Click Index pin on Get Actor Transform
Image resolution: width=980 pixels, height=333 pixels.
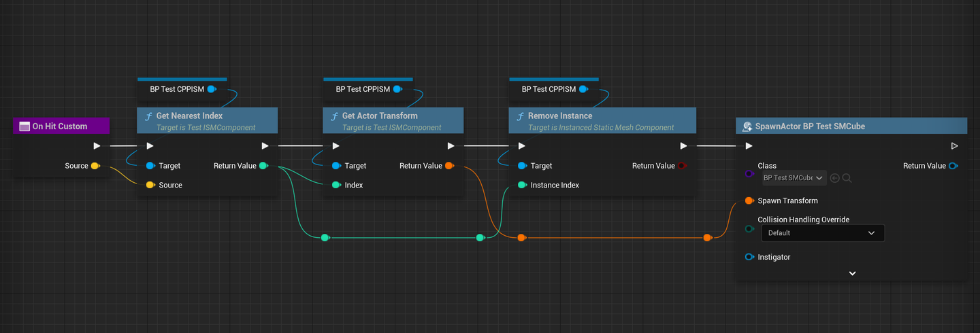pos(336,185)
